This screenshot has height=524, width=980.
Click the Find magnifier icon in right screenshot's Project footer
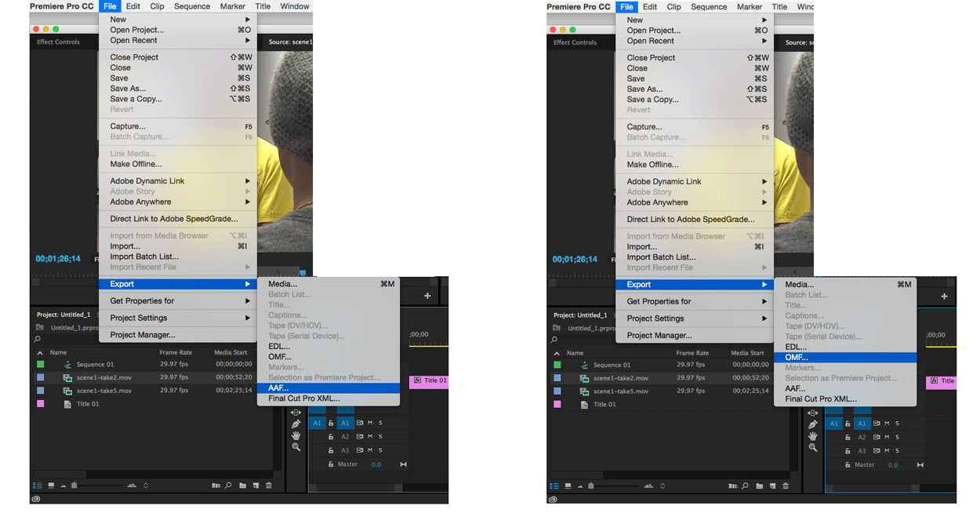(745, 486)
